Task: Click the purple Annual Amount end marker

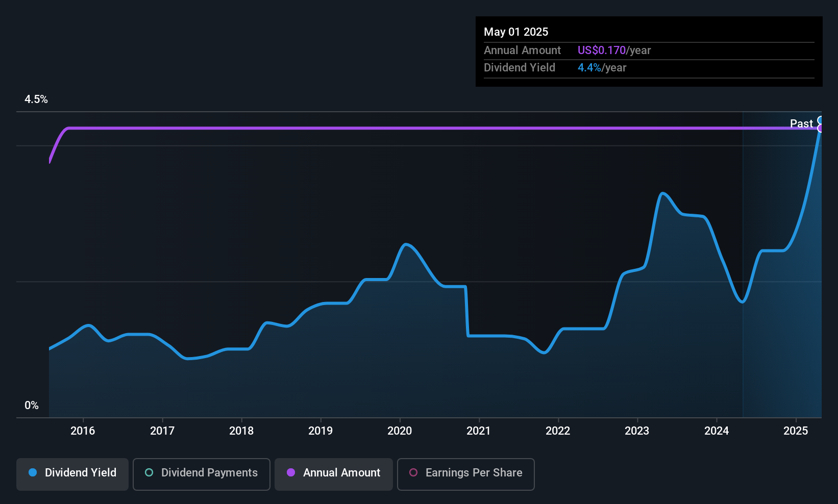Action: tap(821, 128)
